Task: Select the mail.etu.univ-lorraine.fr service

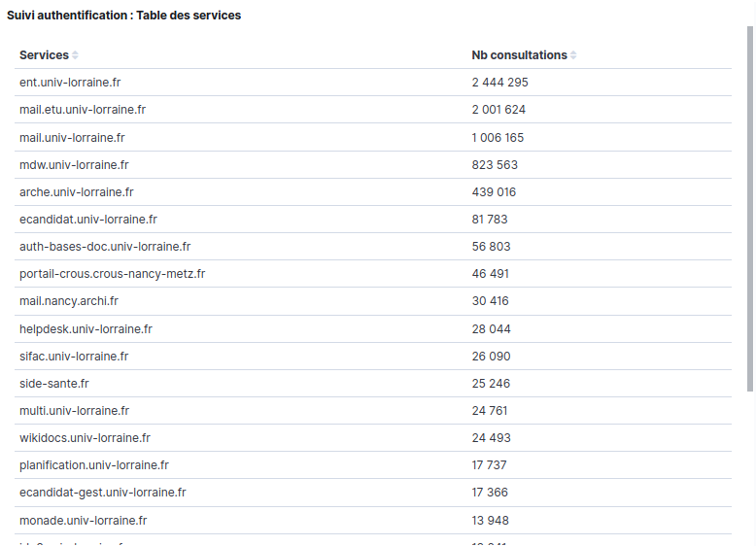Action: [x=83, y=110]
